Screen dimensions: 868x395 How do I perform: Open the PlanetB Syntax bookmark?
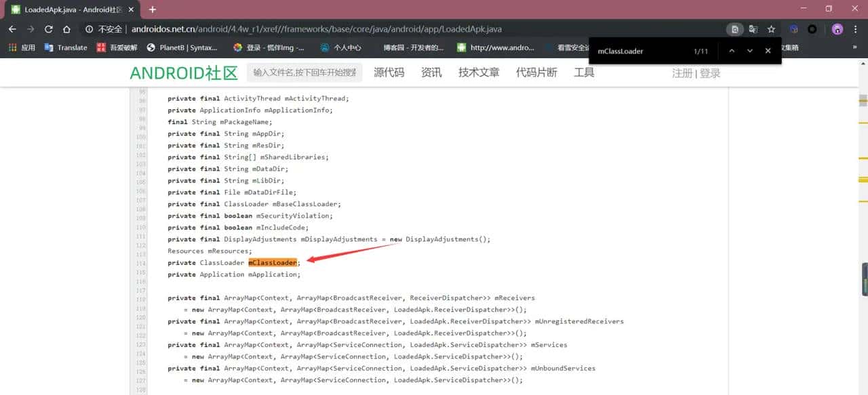182,47
